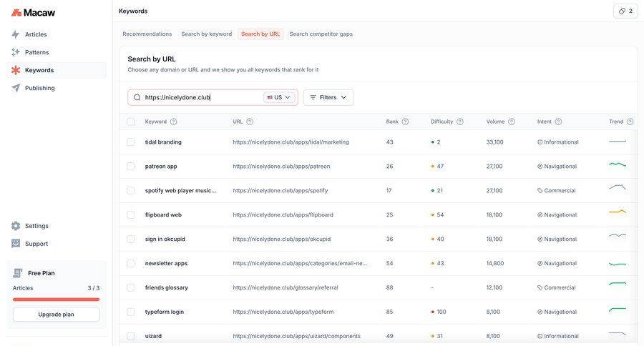Viewport: 644px width, 346px height.
Task: Open Settings via its gear icon
Action: (x=16, y=226)
